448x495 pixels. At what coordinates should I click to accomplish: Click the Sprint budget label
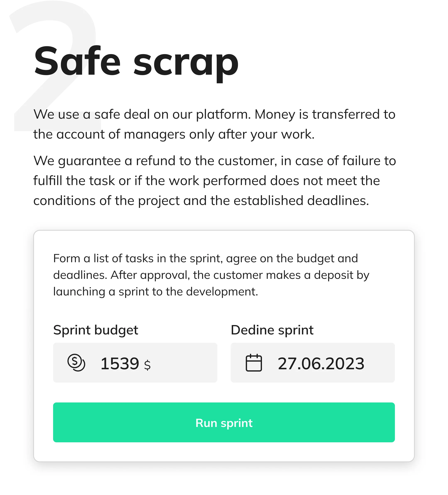point(96,330)
